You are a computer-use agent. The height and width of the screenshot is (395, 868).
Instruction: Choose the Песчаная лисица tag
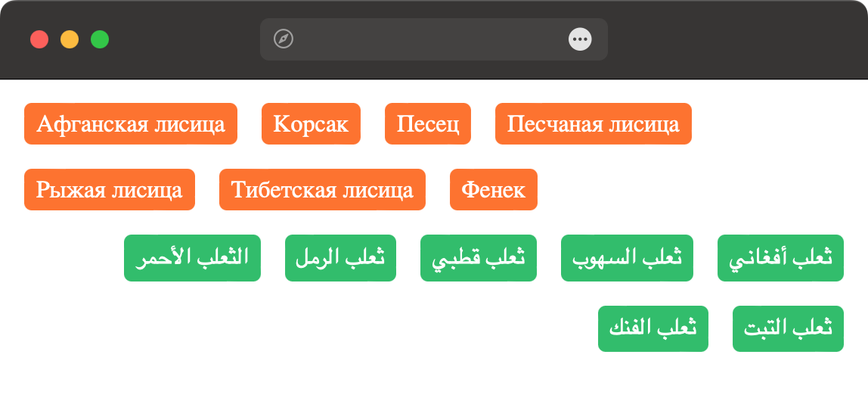click(x=594, y=123)
